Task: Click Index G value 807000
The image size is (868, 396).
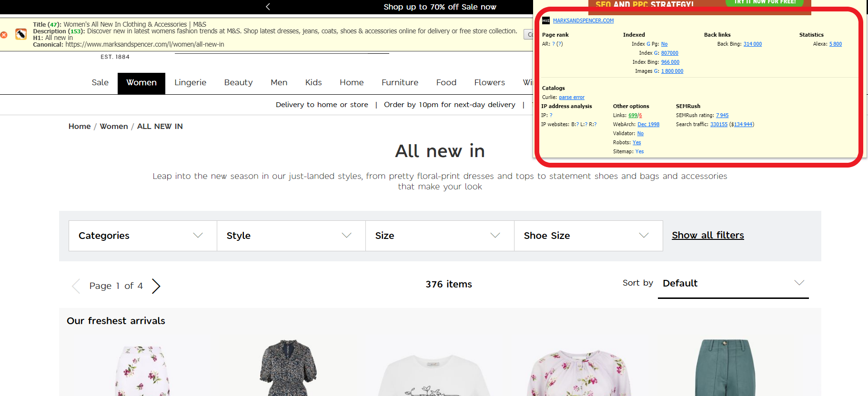Action: coord(669,53)
